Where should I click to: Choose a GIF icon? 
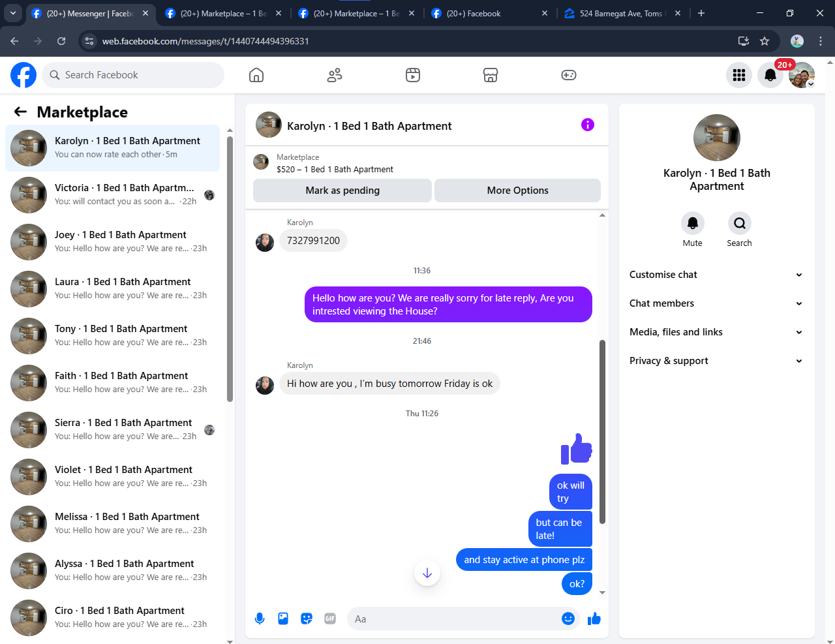click(x=330, y=619)
